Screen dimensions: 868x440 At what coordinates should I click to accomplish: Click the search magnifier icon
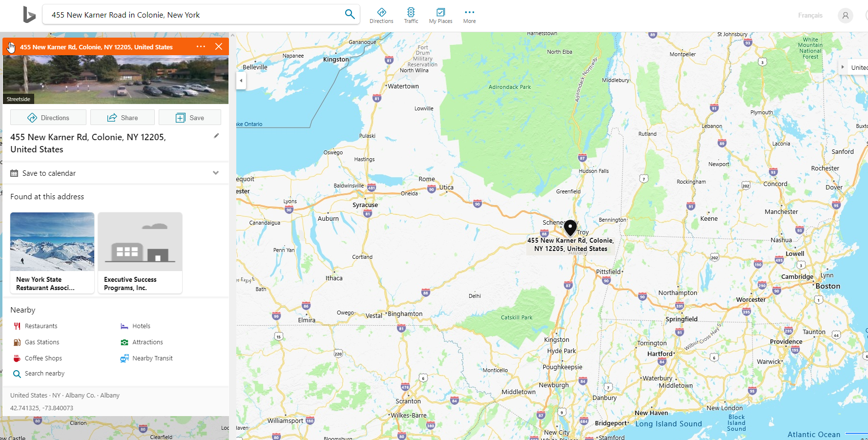(x=350, y=14)
